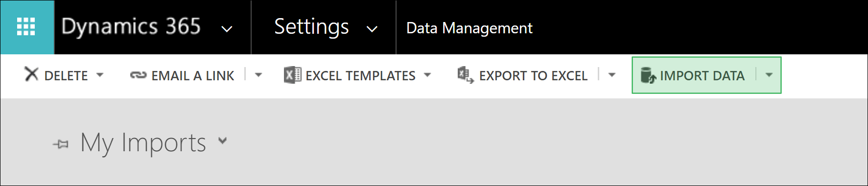
Task: Expand the Settings chevron menu
Action: pyautogui.click(x=372, y=29)
